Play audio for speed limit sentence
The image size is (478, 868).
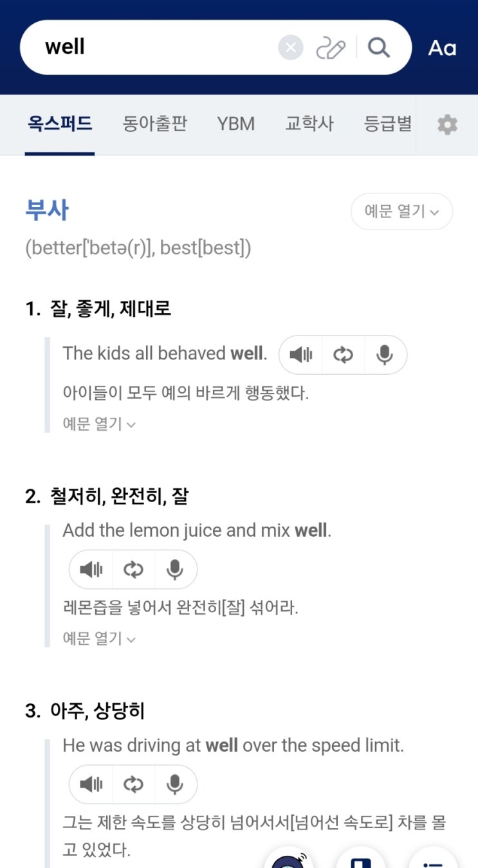(x=91, y=784)
